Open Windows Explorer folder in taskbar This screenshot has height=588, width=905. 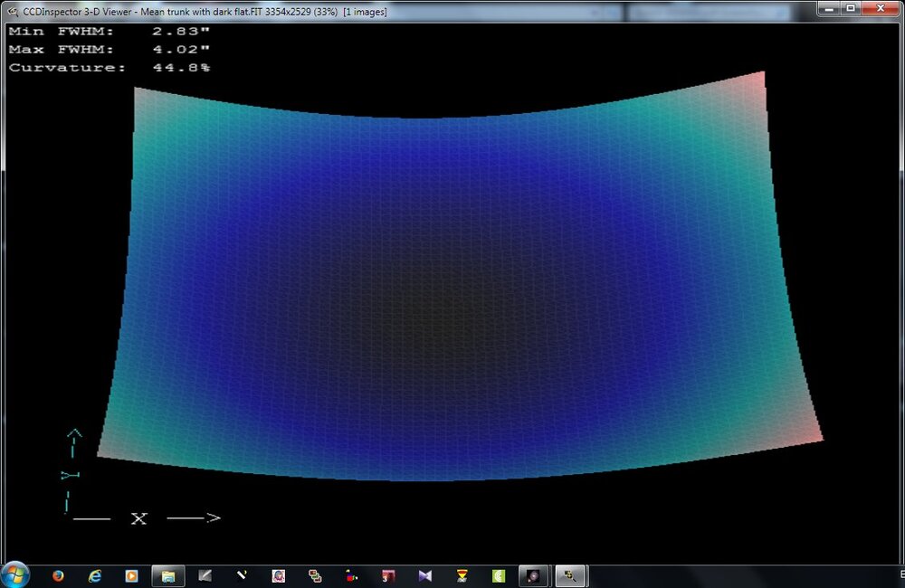coord(168,575)
